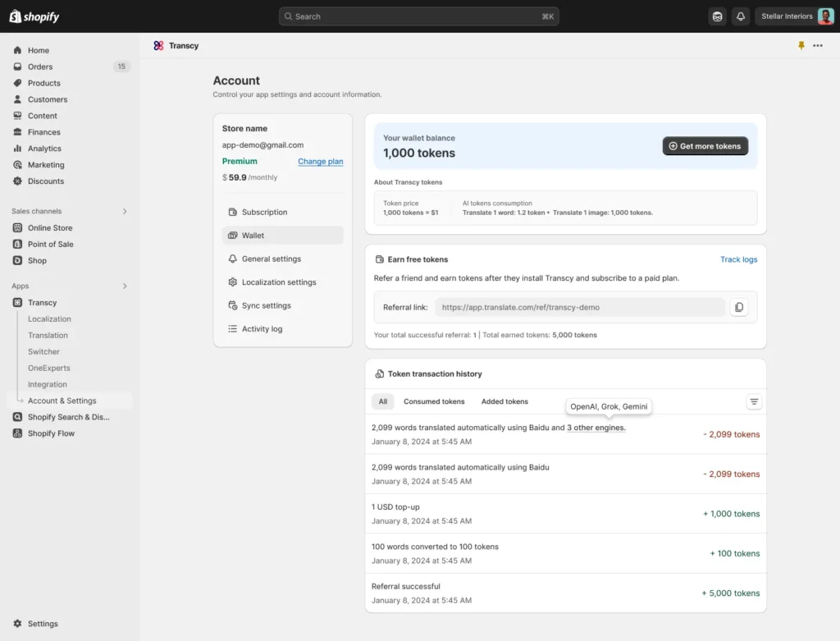The image size is (840, 641).
Task: Click Transcy logo in page header
Action: click(158, 46)
